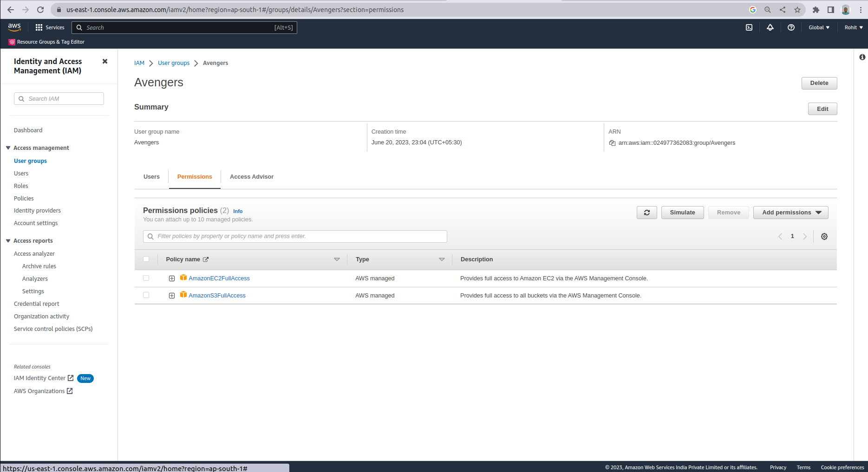Open the CloudShell terminal icon
This screenshot has height=472, width=868.
pyautogui.click(x=749, y=28)
